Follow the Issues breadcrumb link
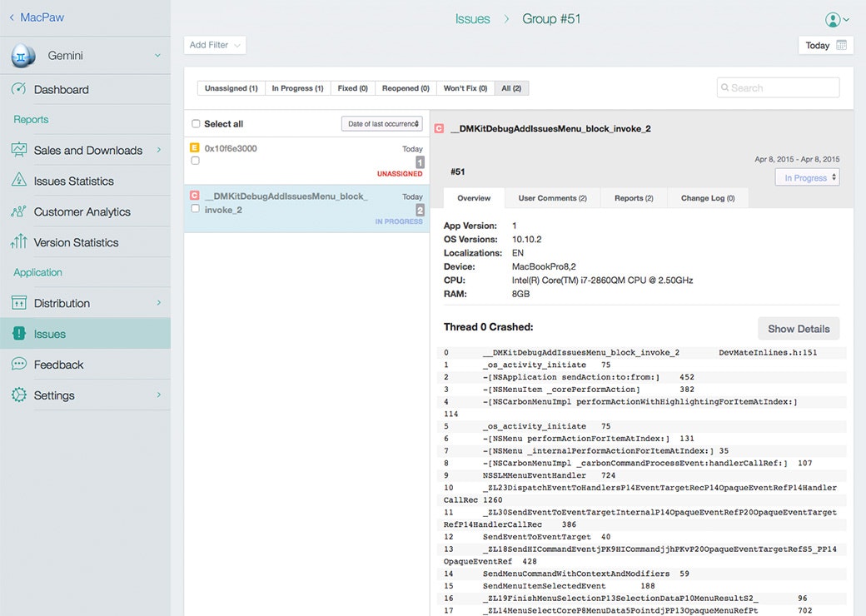 tap(472, 19)
